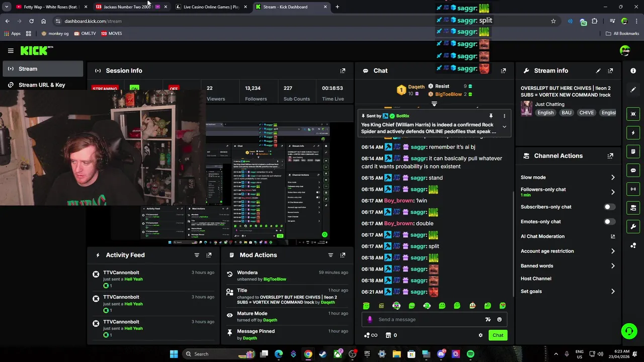
Task: Pop out the Session Info panel
Action: [343, 71]
